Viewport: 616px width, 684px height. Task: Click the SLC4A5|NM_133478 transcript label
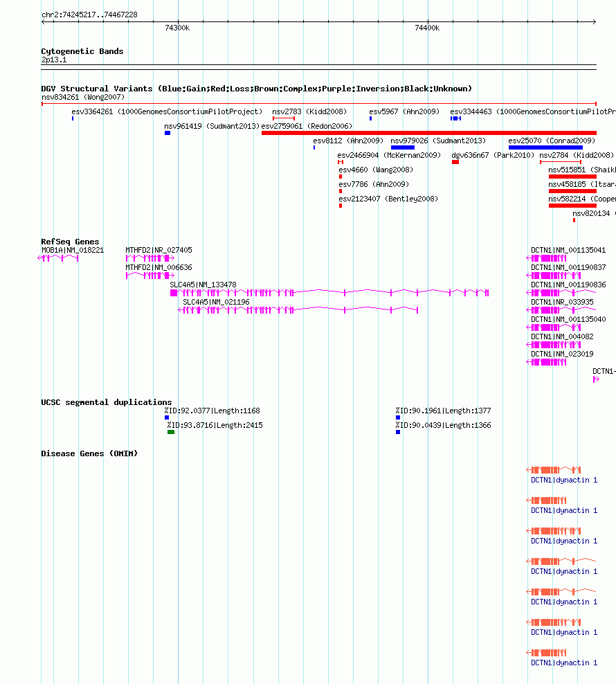click(x=203, y=285)
